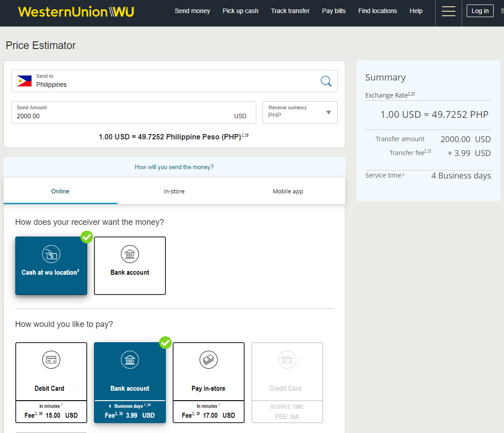Image resolution: width=504 pixels, height=433 pixels.
Task: Click the Philippines flag icon
Action: (24, 81)
